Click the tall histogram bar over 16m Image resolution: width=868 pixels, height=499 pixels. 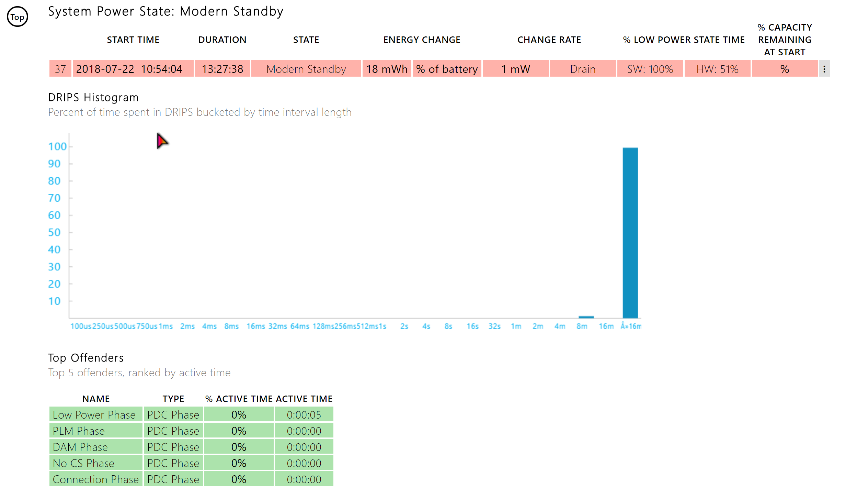pyautogui.click(x=630, y=233)
